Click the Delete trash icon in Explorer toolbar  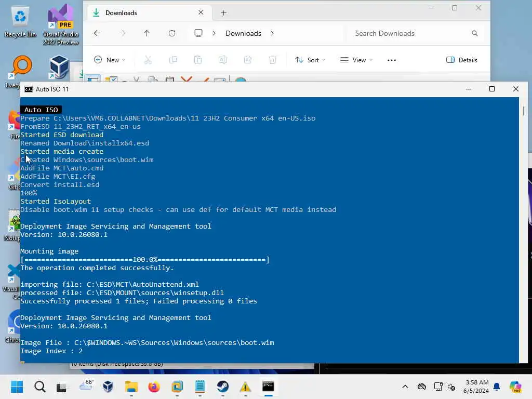coord(272,60)
